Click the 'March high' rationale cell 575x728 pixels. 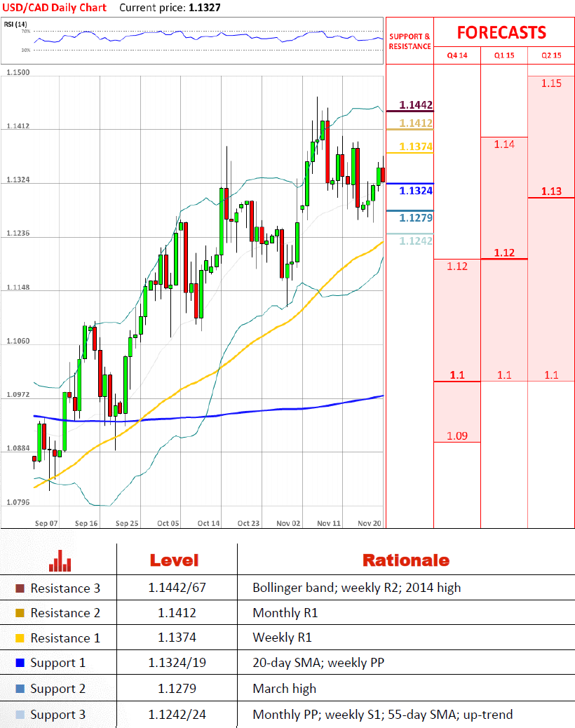click(284, 689)
